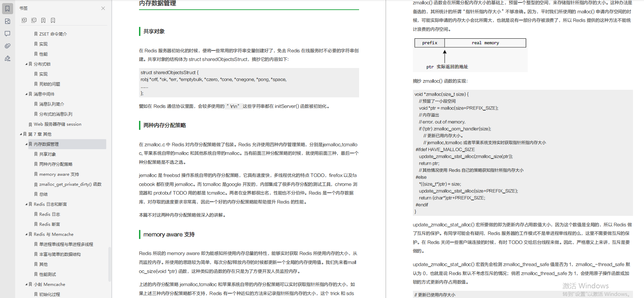The image size is (644, 298).
Task: Click the bookmark icon beside 消息中间件
Action: click(30, 94)
